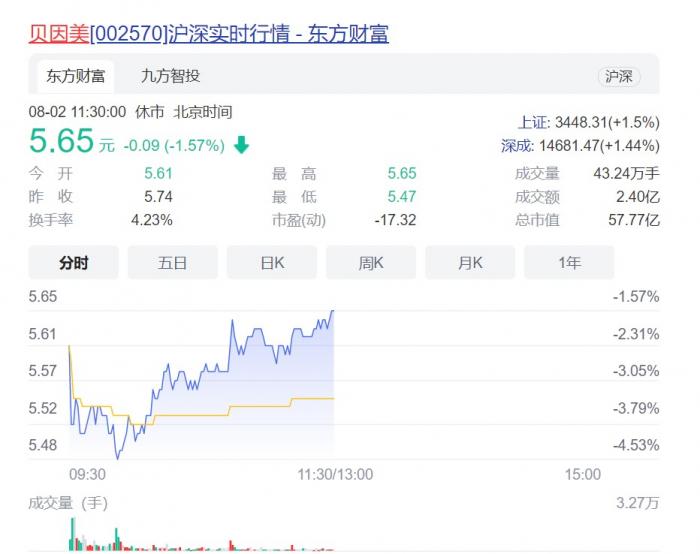The image size is (700, 554).
Task: Click the 昨收 value 5.74
Action: tap(158, 196)
